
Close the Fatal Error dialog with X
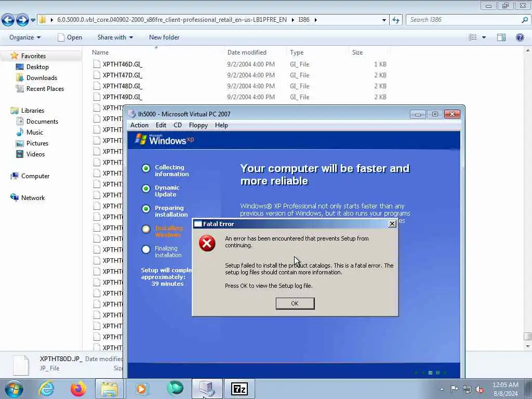click(392, 223)
